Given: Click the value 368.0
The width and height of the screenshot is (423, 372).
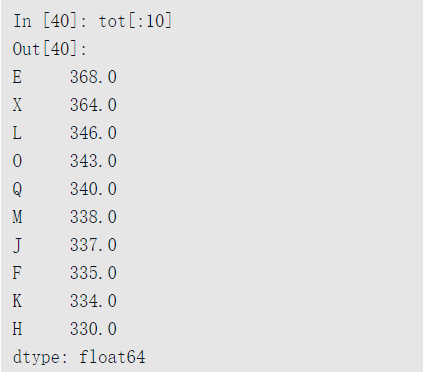Looking at the screenshot, I should pos(93,77).
